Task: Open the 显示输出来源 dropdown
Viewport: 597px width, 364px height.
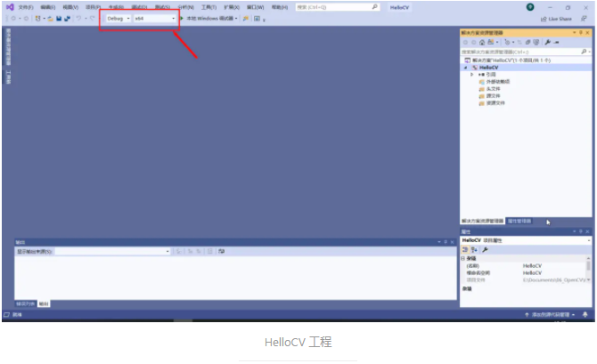Action: click(x=112, y=251)
